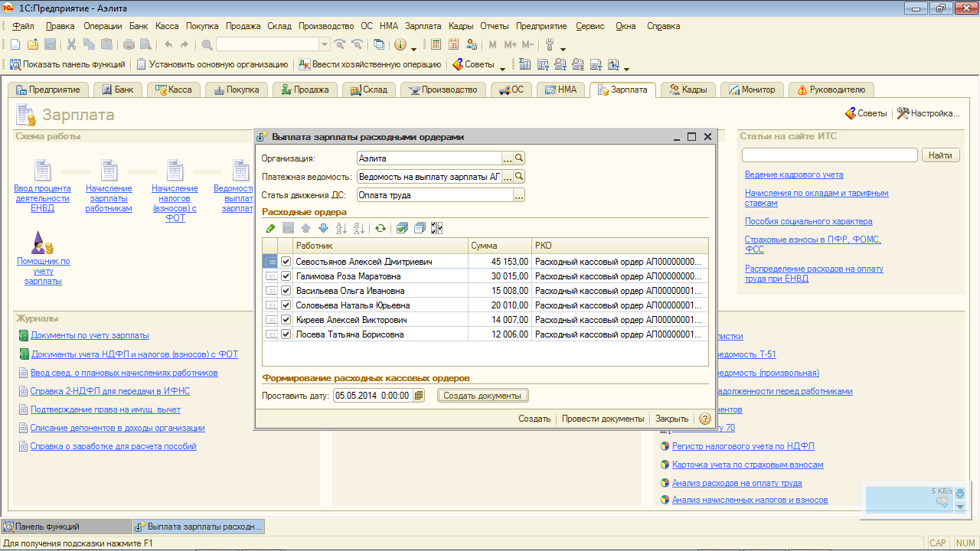Click the Open file folder icon

[33, 44]
